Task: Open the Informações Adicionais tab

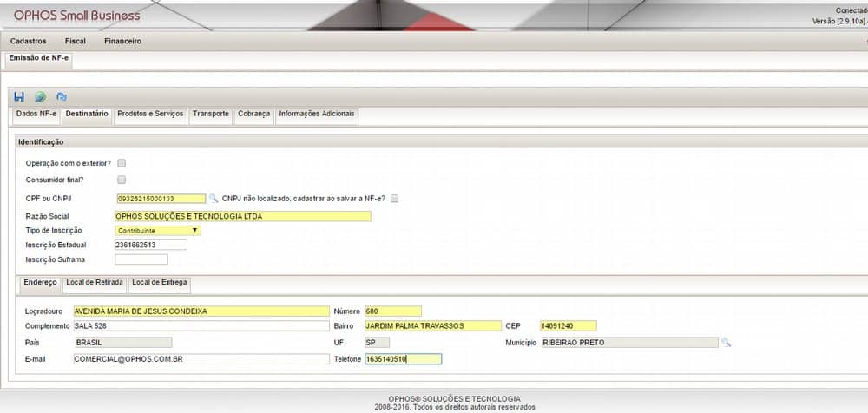Action: (x=317, y=115)
